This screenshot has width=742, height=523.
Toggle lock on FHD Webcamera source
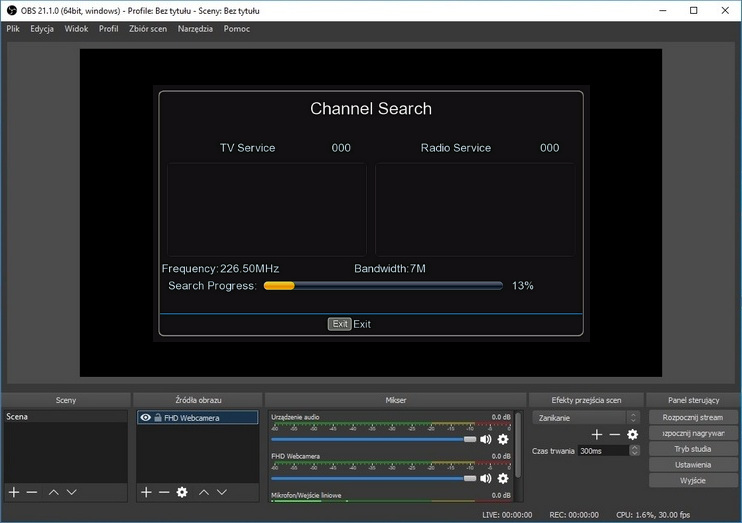(x=158, y=418)
